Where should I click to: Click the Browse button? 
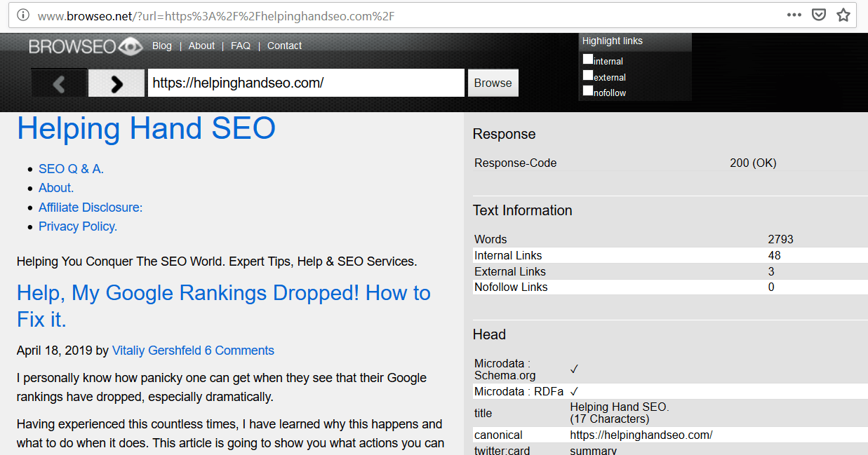[493, 83]
